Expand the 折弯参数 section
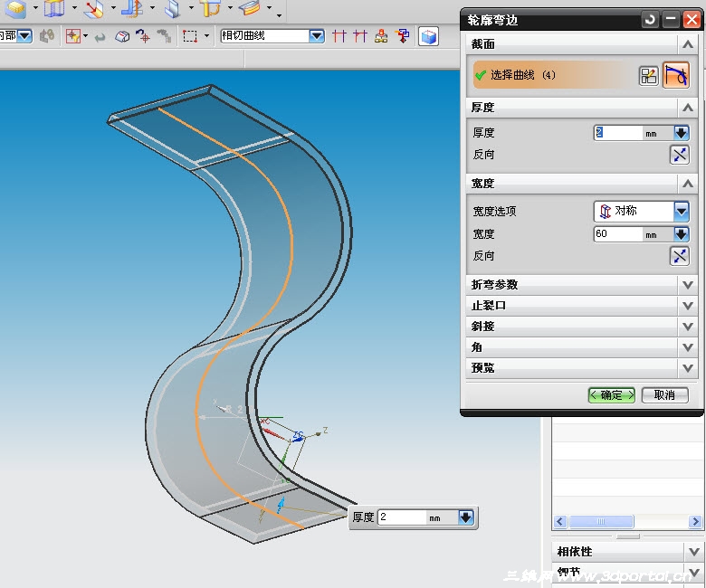 click(582, 285)
